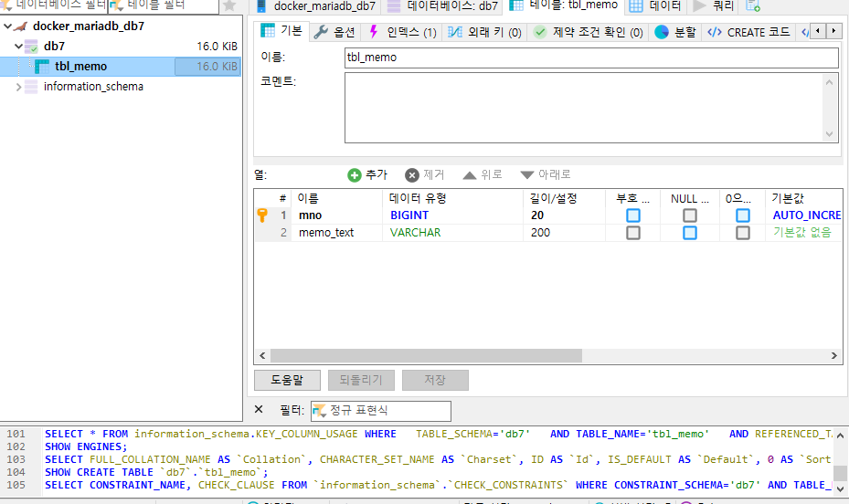849x504 pixels.
Task: Expand the information_schema node
Action: (x=18, y=87)
